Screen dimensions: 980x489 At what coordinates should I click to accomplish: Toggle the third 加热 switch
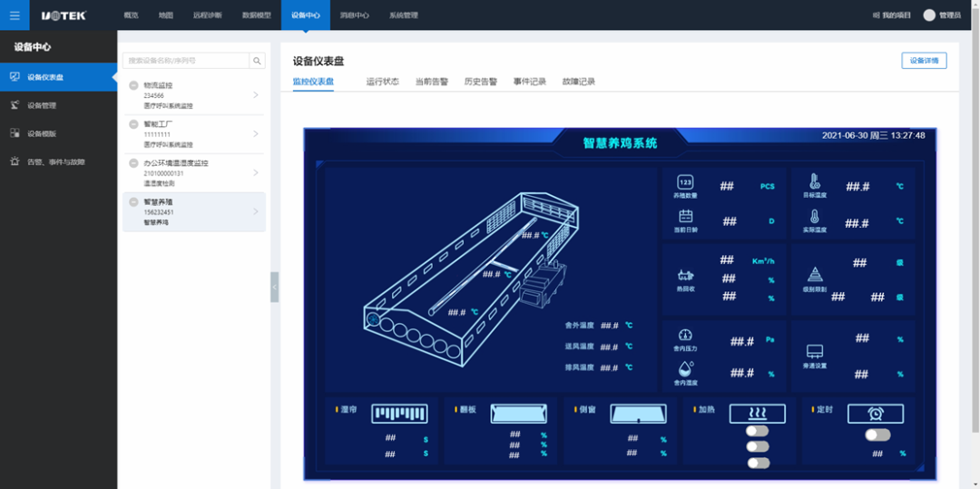[758, 463]
